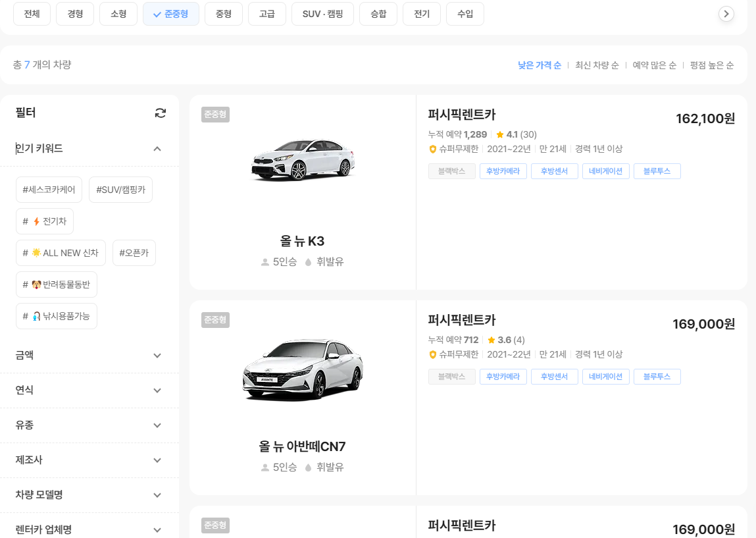Viewport: 756px width, 538px height.
Task: Select the 전기 category tab
Action: pyautogui.click(x=422, y=14)
